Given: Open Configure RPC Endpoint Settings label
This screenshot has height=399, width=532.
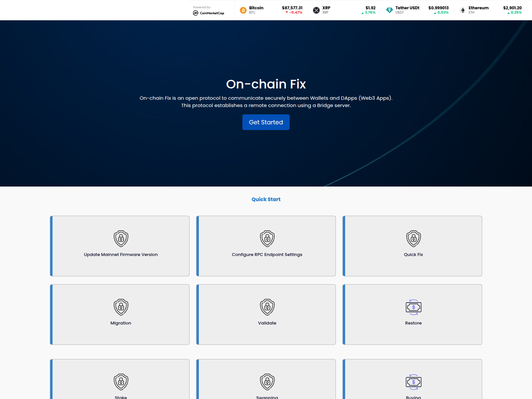Looking at the screenshot, I should (267, 254).
